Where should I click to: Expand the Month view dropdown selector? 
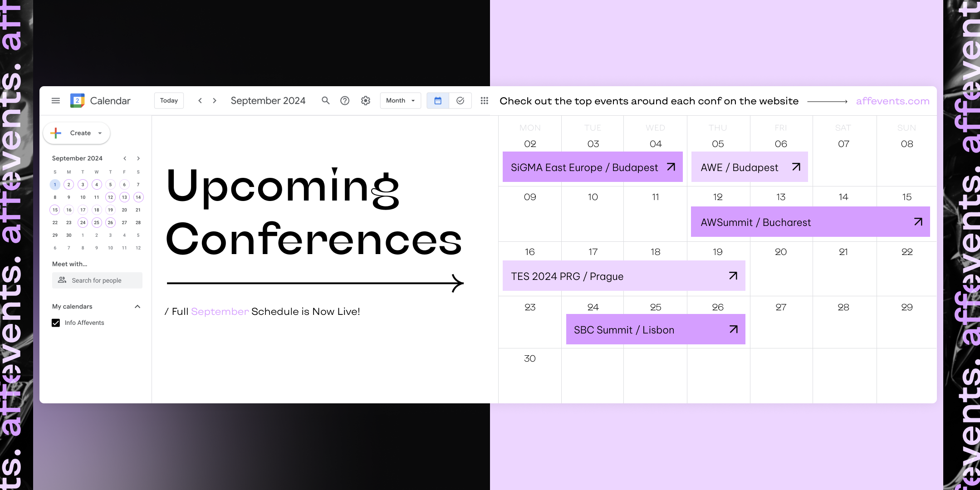[x=399, y=101]
